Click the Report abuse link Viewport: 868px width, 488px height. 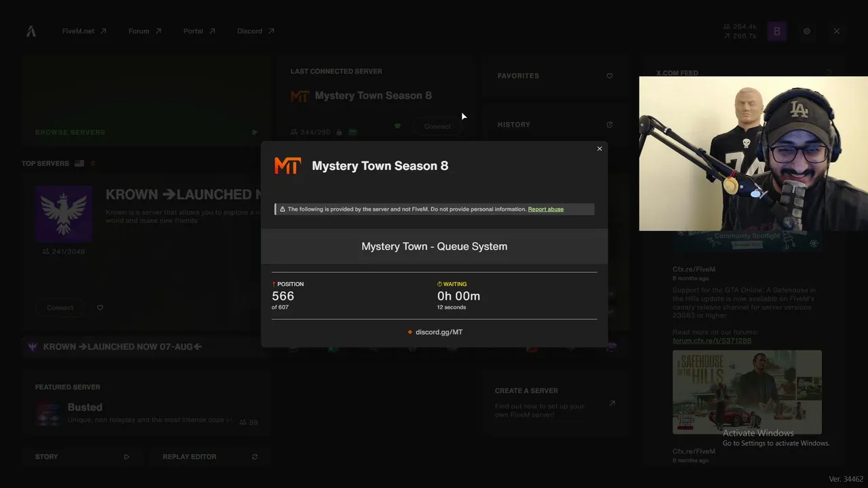point(546,209)
